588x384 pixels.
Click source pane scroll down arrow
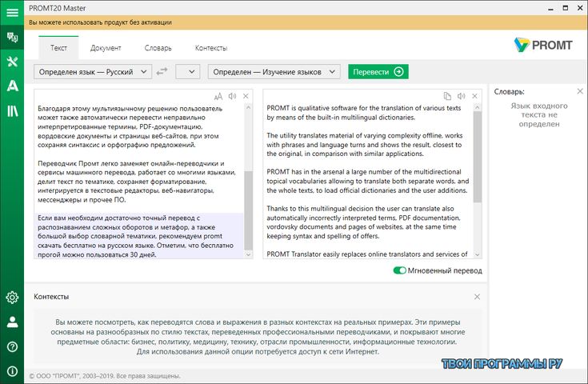click(x=248, y=254)
